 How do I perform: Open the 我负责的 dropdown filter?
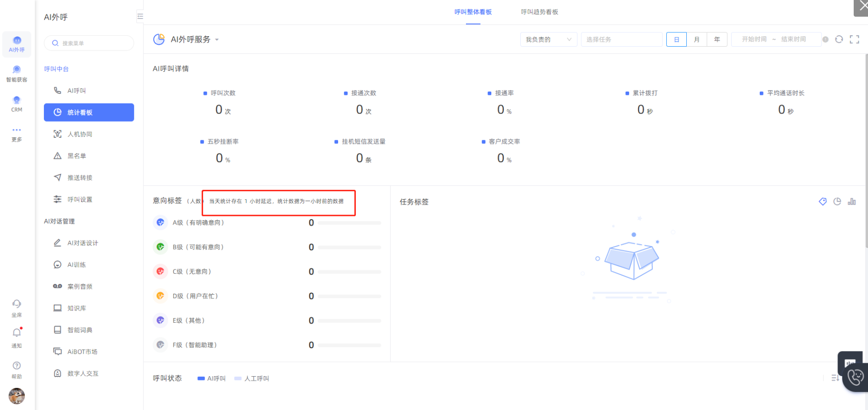548,40
